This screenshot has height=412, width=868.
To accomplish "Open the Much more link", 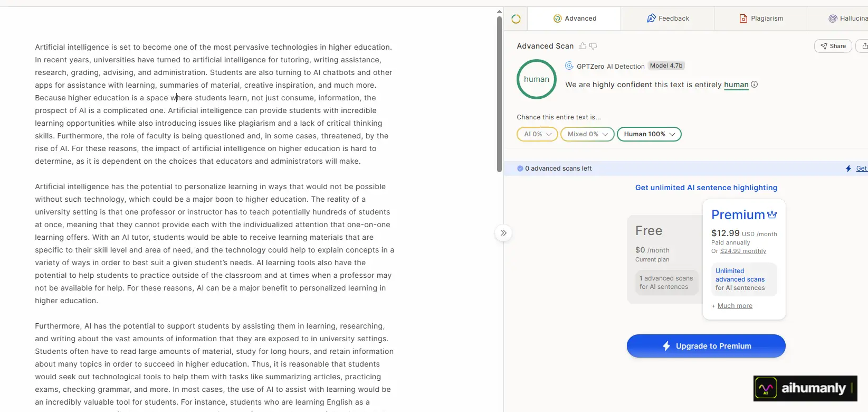I will point(735,306).
